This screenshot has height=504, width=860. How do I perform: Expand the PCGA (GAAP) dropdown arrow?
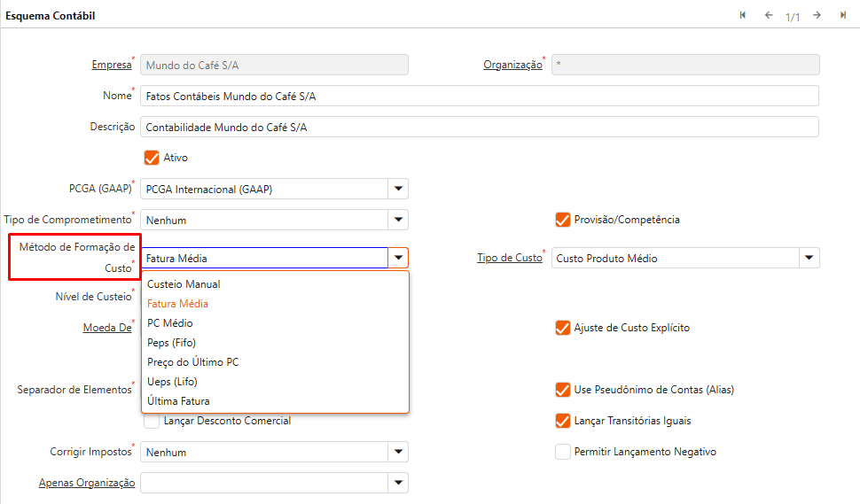398,189
